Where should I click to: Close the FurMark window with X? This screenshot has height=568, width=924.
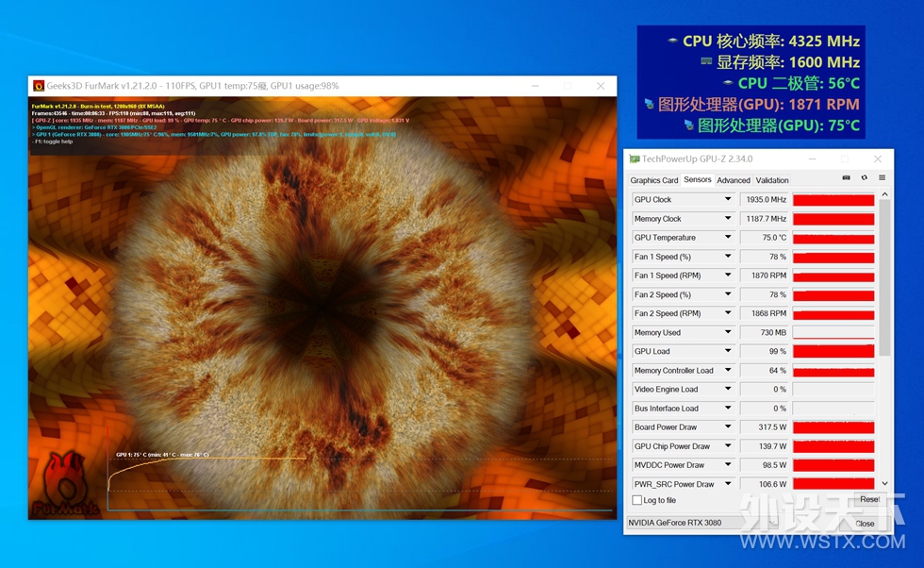coord(601,86)
